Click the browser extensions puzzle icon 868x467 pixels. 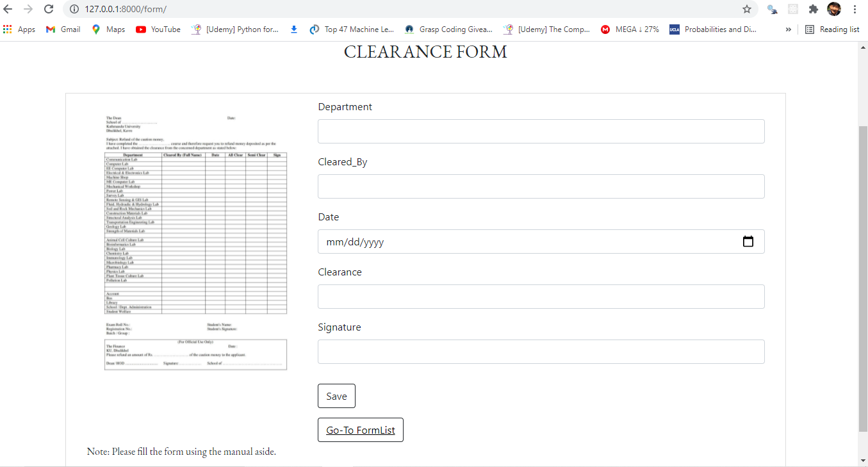[x=813, y=9]
